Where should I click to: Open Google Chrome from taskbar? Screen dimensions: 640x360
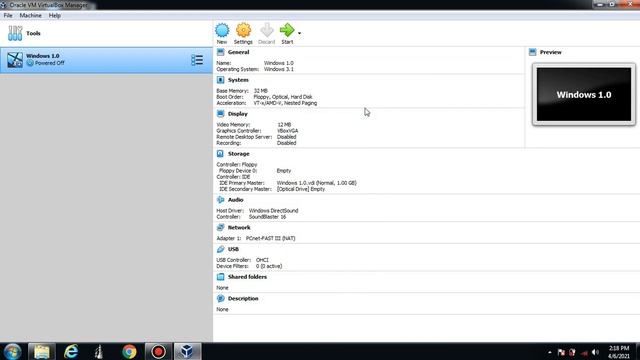(129, 351)
